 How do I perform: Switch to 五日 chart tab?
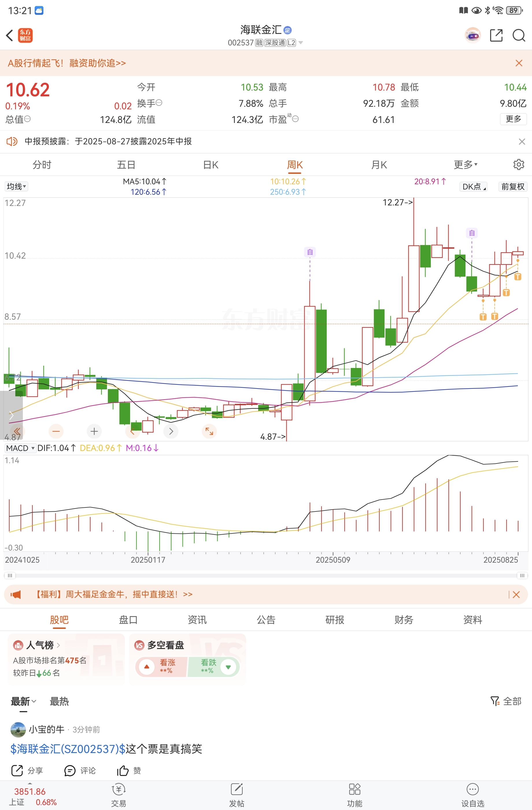coord(126,165)
